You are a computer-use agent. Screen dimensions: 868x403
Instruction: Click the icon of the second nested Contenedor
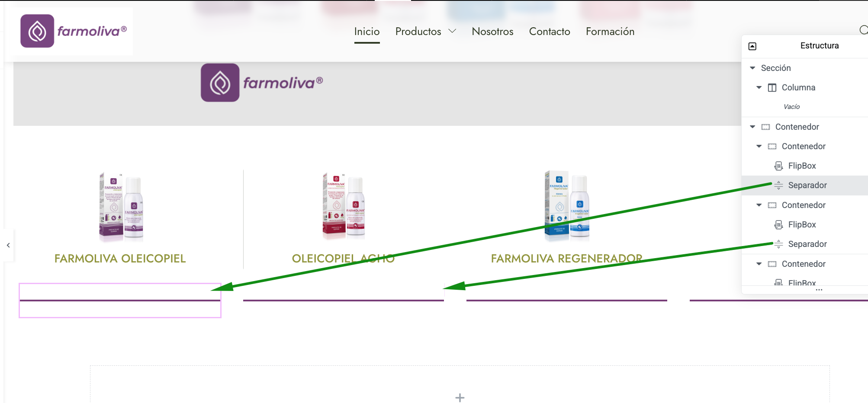click(772, 205)
